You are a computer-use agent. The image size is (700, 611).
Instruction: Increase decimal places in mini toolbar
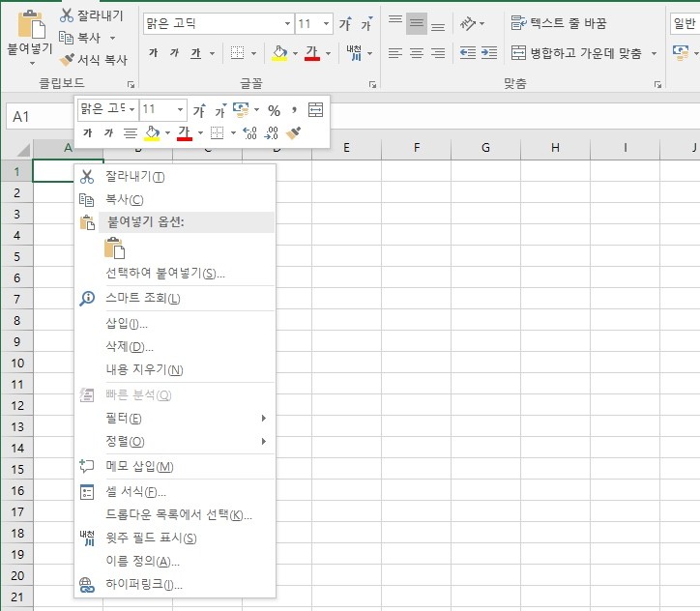(x=249, y=132)
